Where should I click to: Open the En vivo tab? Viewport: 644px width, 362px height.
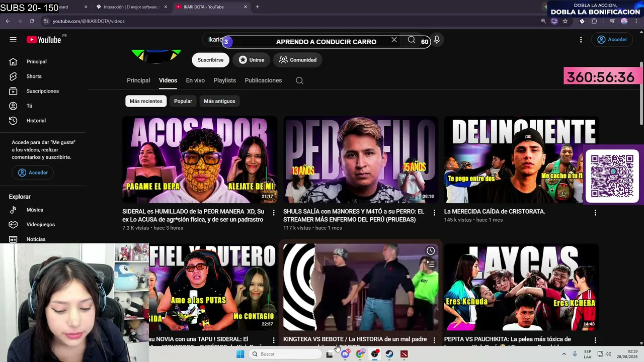(x=195, y=80)
